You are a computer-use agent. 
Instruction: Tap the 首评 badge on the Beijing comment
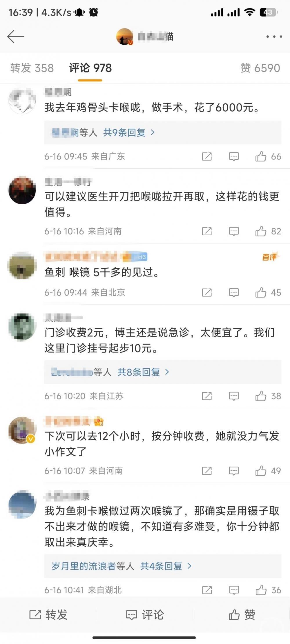pyautogui.click(x=270, y=257)
